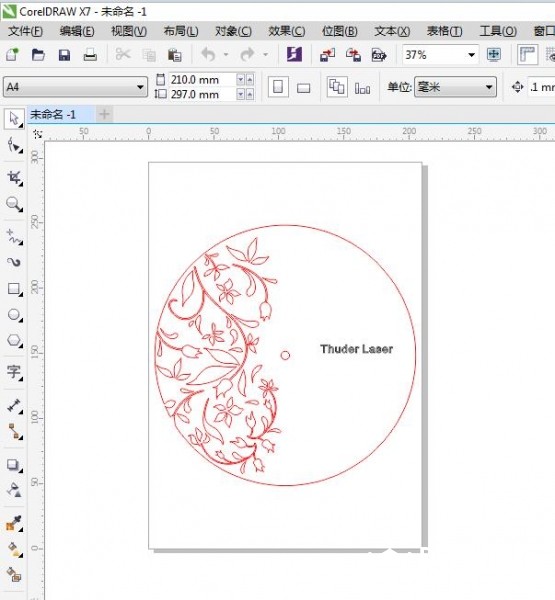Viewport: 555px width, 600px height.
Task: Click the Save floppy disk icon
Action: [x=64, y=55]
